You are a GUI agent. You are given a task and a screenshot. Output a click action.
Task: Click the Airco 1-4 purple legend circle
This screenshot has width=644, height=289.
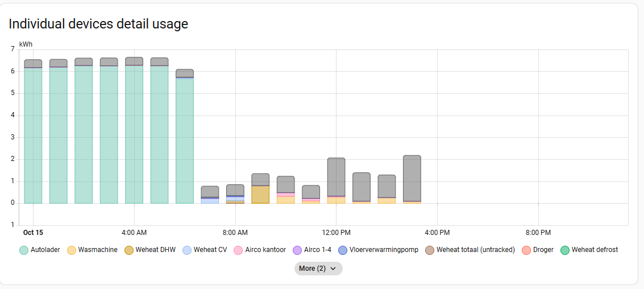click(297, 250)
